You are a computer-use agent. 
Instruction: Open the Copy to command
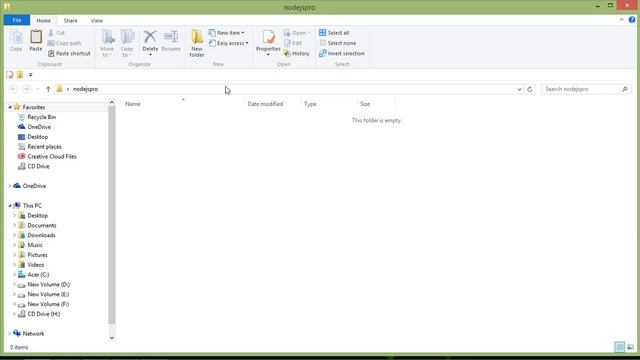127,43
